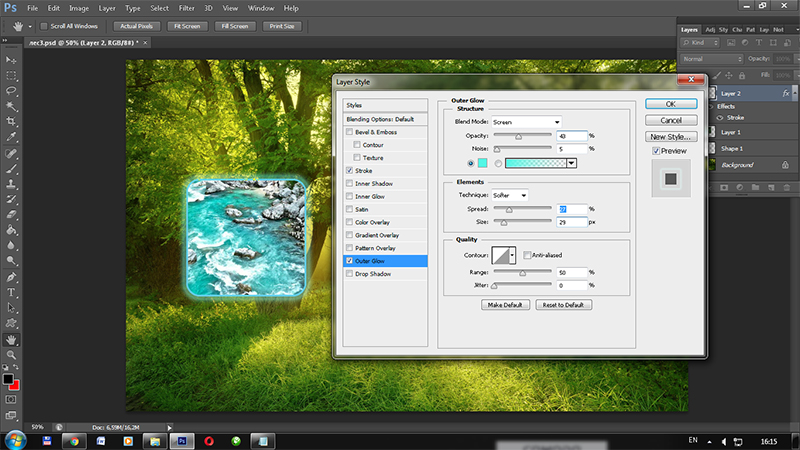800x450 pixels.
Task: Select the Eyedropper tool
Action: [11, 137]
